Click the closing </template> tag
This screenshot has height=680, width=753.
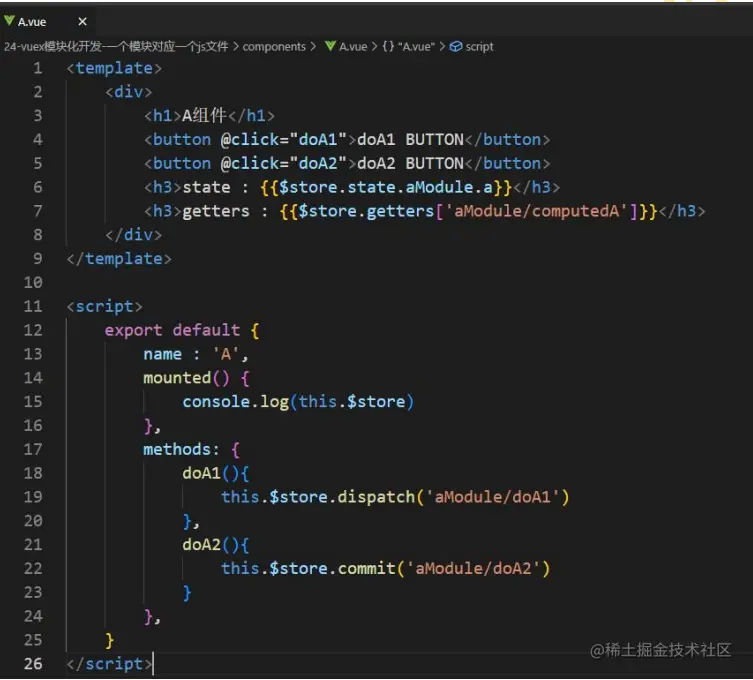[x=119, y=259]
